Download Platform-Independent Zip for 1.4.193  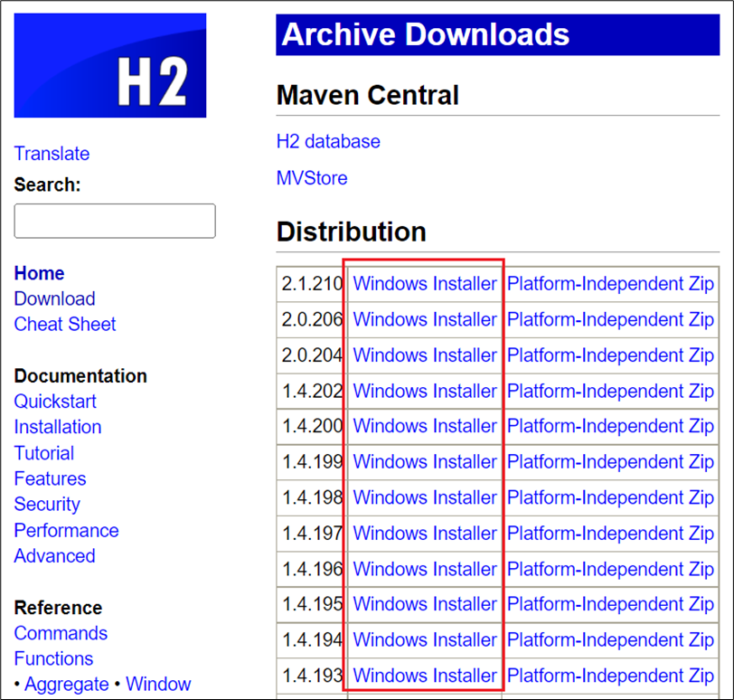[x=610, y=676]
